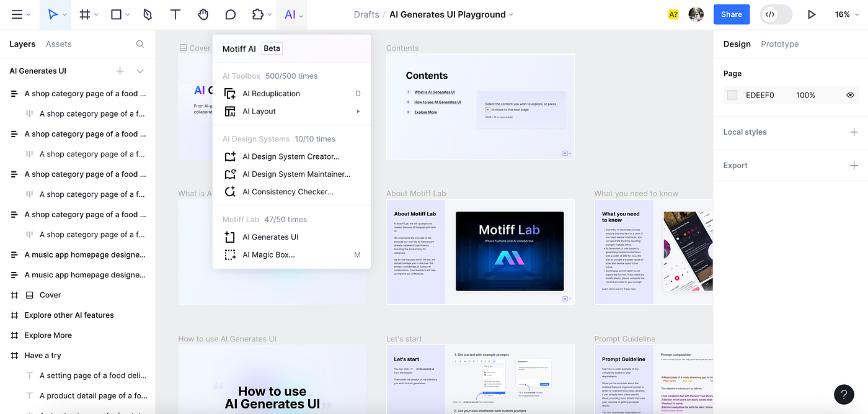Add a new page with plus icon
The image size is (868, 414).
pyautogui.click(x=120, y=71)
